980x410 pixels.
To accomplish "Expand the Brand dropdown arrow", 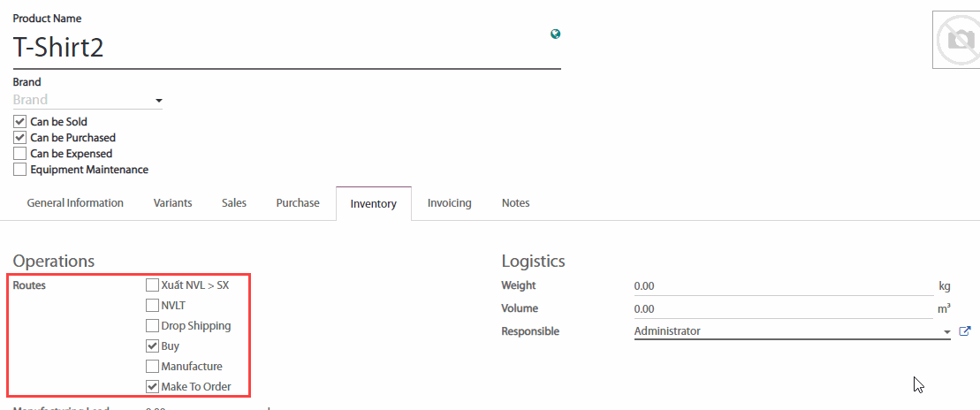I will point(159,101).
